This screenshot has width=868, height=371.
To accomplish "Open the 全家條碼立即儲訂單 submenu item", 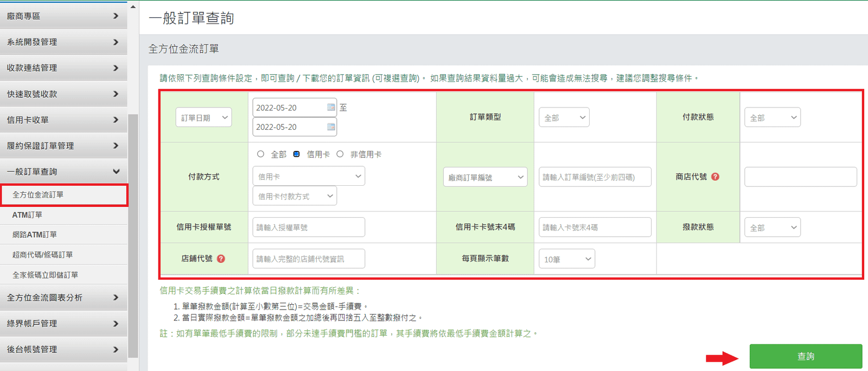I will pyautogui.click(x=63, y=275).
